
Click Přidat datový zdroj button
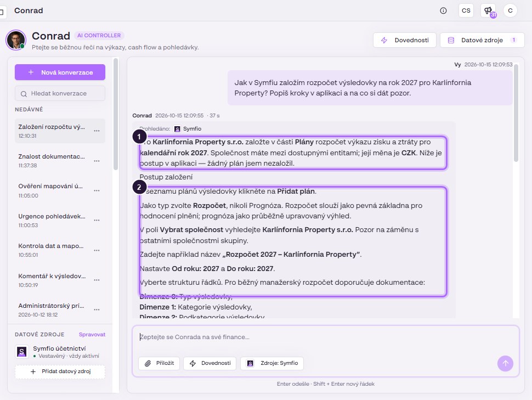60,371
